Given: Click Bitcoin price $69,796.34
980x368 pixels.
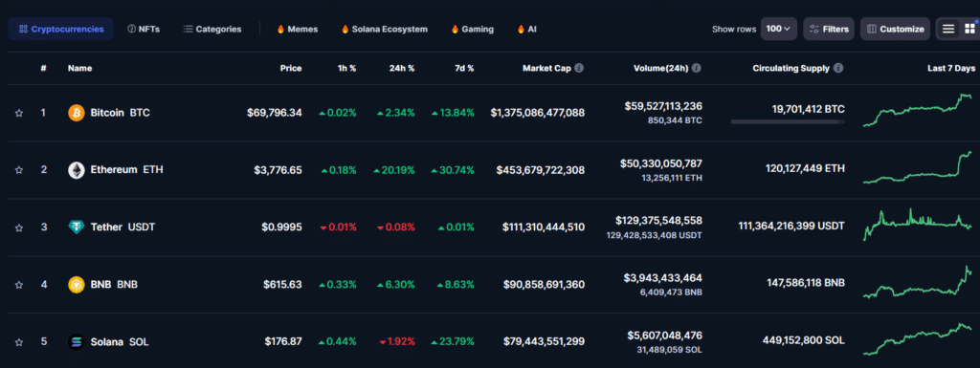Looking at the screenshot, I should point(275,113).
